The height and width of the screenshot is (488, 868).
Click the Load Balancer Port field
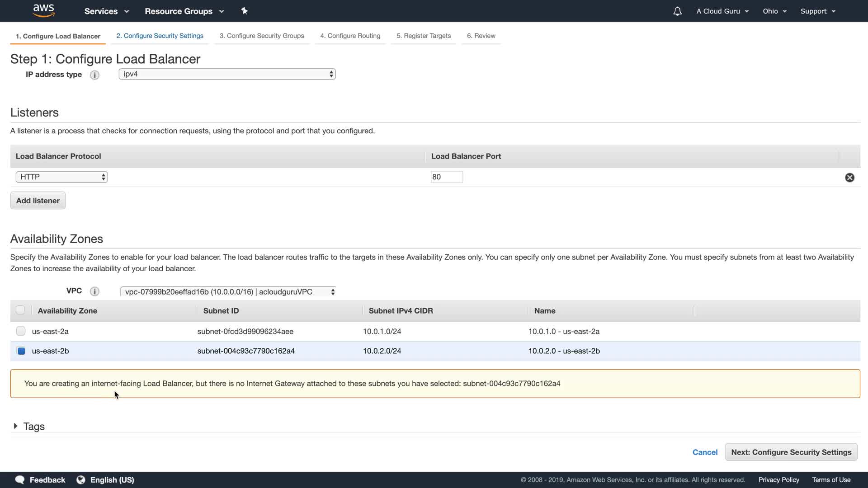pyautogui.click(x=446, y=177)
